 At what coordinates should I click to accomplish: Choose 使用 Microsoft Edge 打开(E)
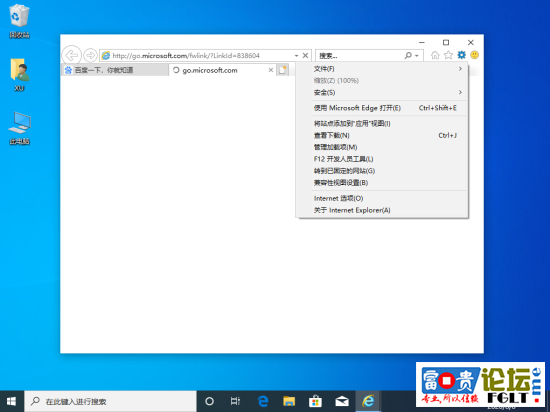(x=382, y=108)
